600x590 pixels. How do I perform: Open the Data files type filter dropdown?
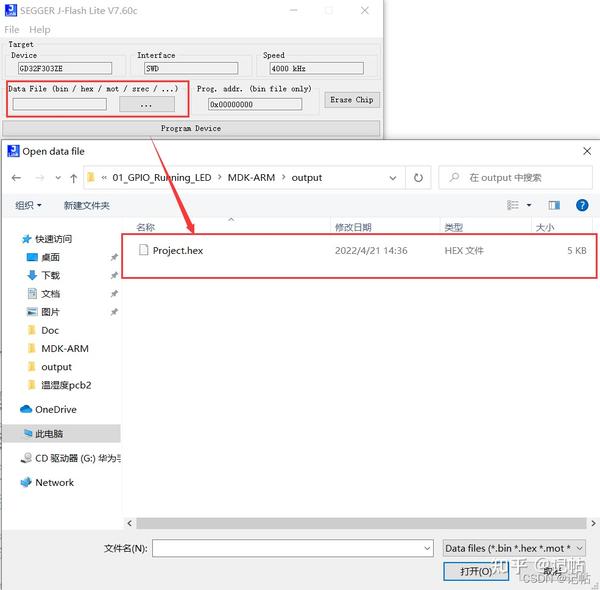click(514, 548)
